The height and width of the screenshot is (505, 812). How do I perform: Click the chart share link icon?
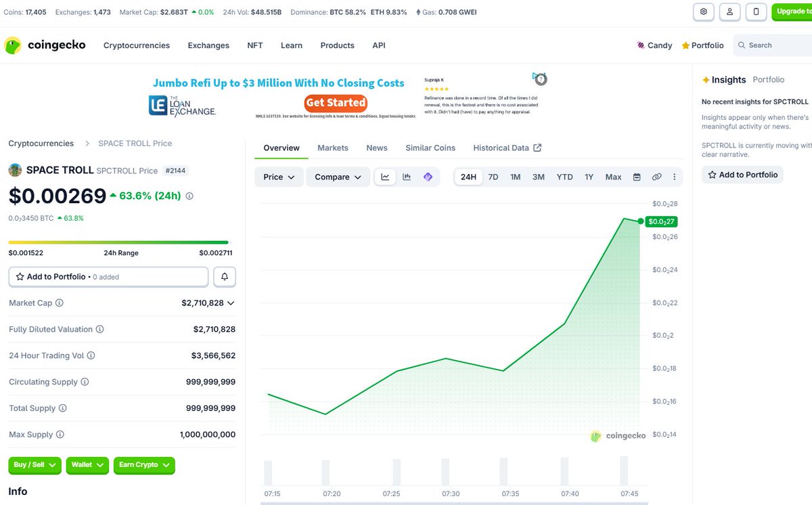(x=656, y=177)
